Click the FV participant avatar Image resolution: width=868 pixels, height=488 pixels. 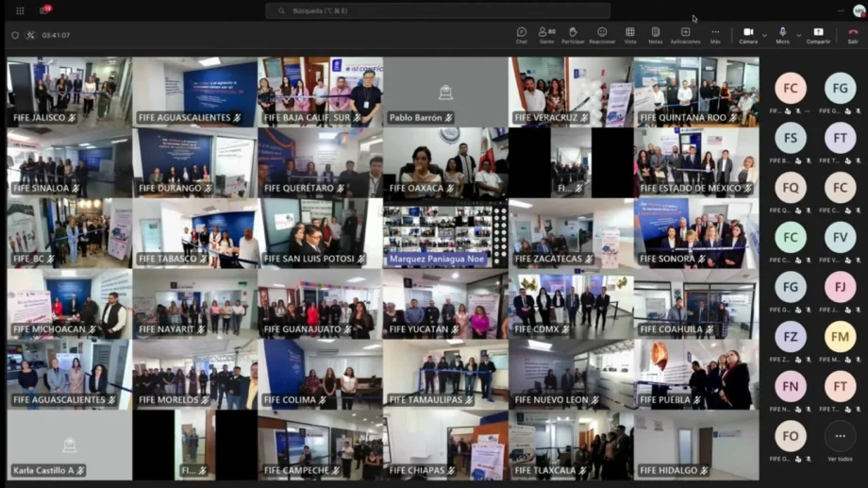(x=840, y=237)
